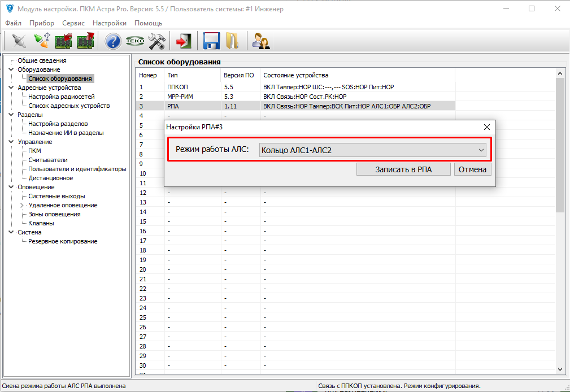Maximize the main application window
Image resolution: width=570 pixels, height=392 pixels.
[x=532, y=8]
